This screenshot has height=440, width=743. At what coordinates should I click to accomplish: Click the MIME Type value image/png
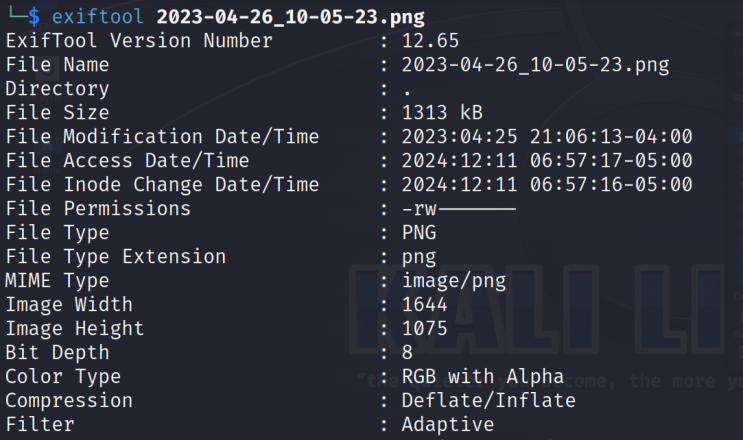tap(454, 281)
